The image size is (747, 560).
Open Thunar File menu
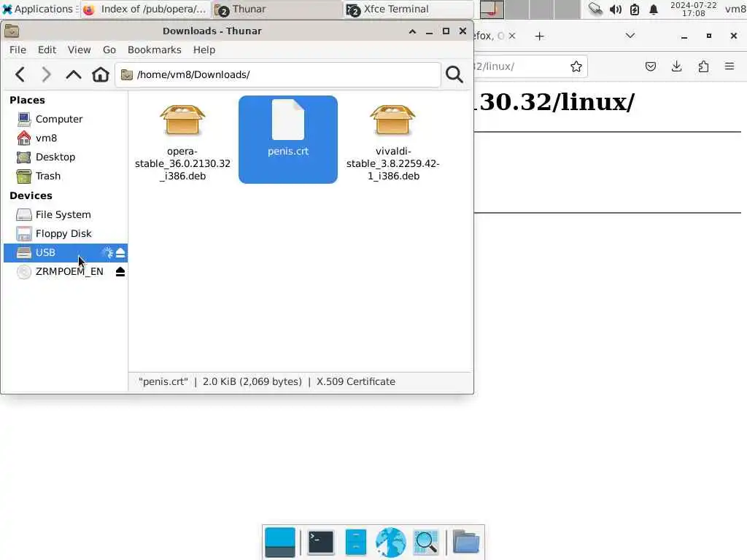(x=18, y=50)
